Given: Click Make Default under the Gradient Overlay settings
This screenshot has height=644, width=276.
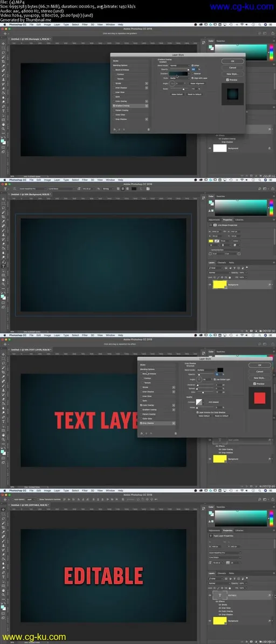Looking at the screenshot, I should pyautogui.click(x=177, y=94).
